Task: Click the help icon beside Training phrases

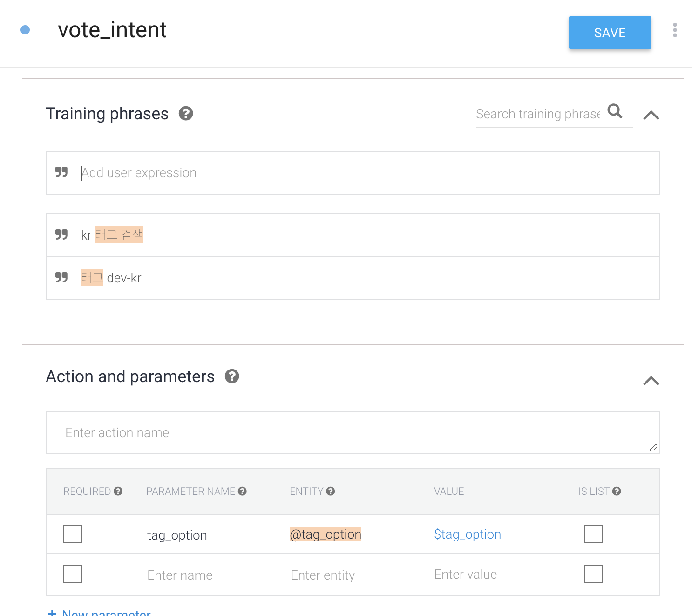Action: pyautogui.click(x=186, y=114)
